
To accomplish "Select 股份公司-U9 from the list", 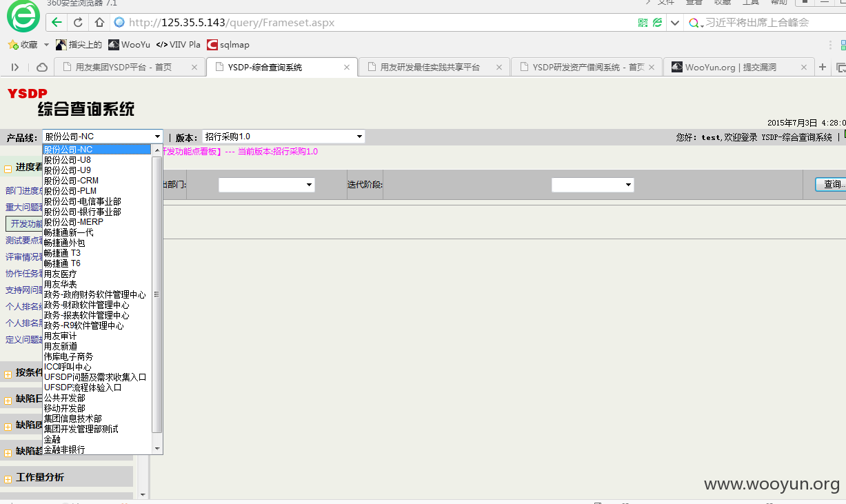I will (x=97, y=170).
